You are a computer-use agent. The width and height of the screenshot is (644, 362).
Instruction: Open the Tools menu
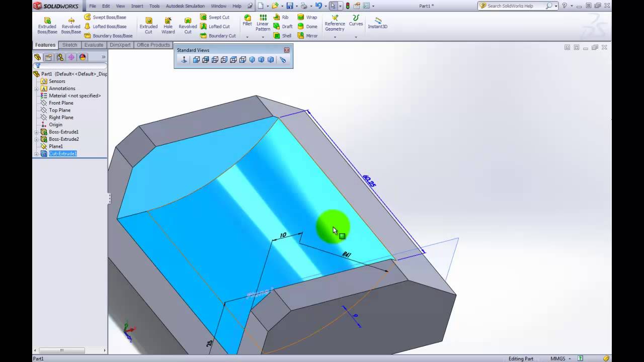(x=154, y=6)
